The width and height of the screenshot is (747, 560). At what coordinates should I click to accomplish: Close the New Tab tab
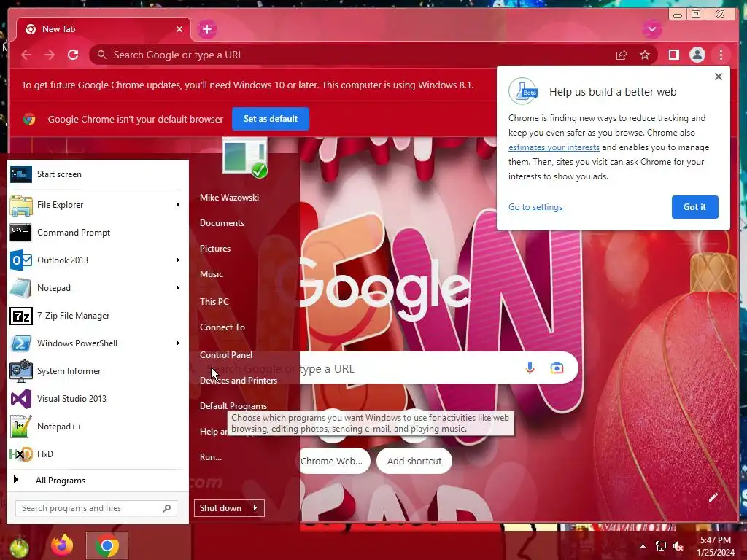click(179, 29)
